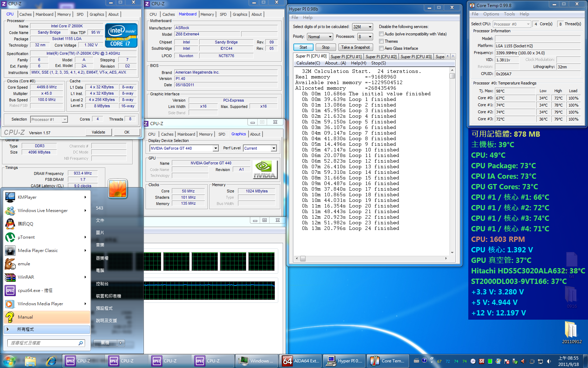Open the 32M digits dropdown
588x368 pixels.
[363, 27]
